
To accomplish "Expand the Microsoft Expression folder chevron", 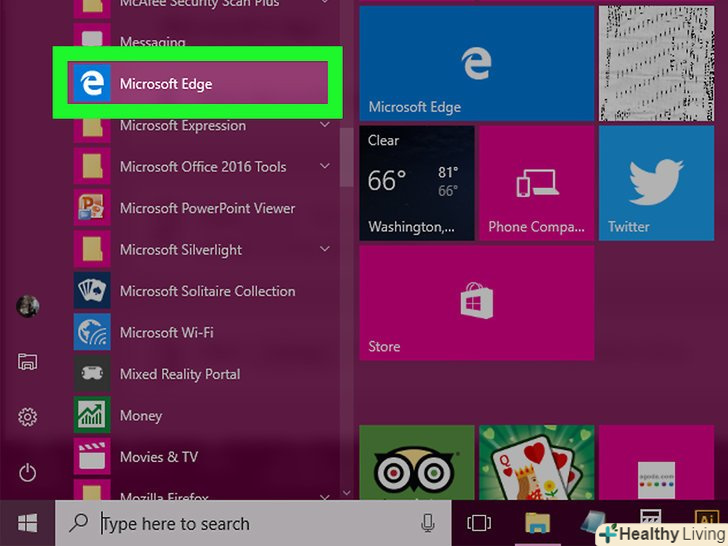I will coord(325,124).
